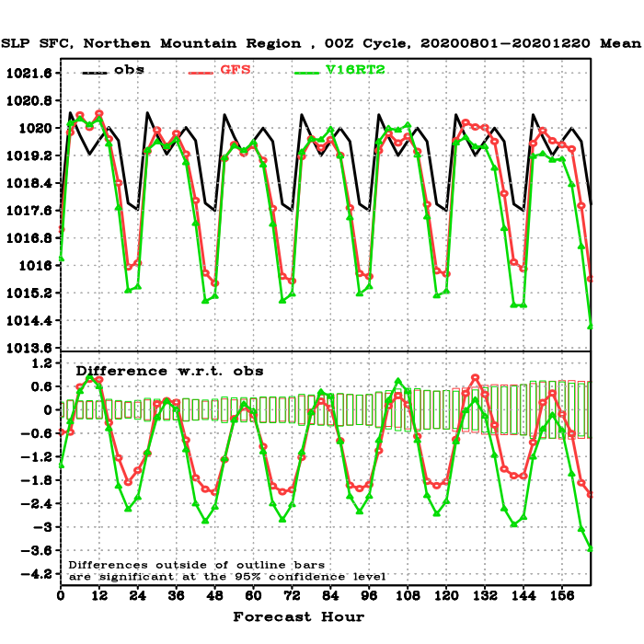
Task: Click the '95% confidence level' note line
Action: point(311,577)
